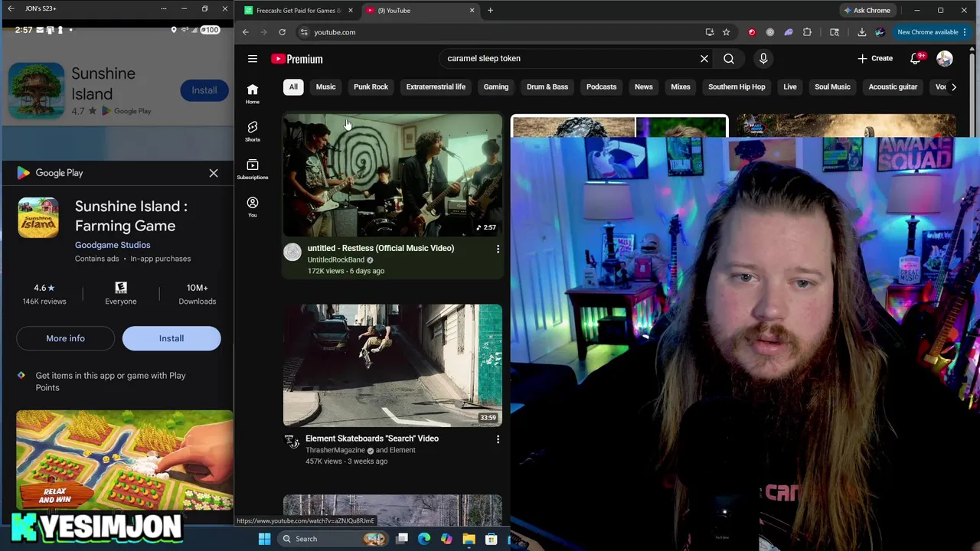Select the Podcasts filter chip

[x=601, y=87]
